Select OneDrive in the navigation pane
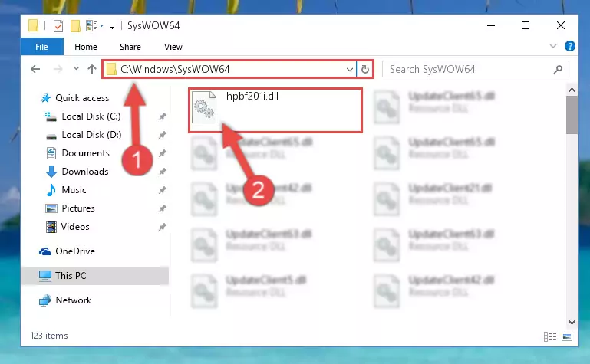 coord(75,251)
